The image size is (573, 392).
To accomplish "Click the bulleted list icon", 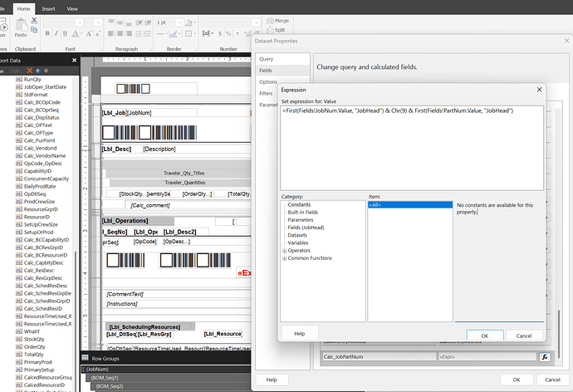I will [139, 33].
